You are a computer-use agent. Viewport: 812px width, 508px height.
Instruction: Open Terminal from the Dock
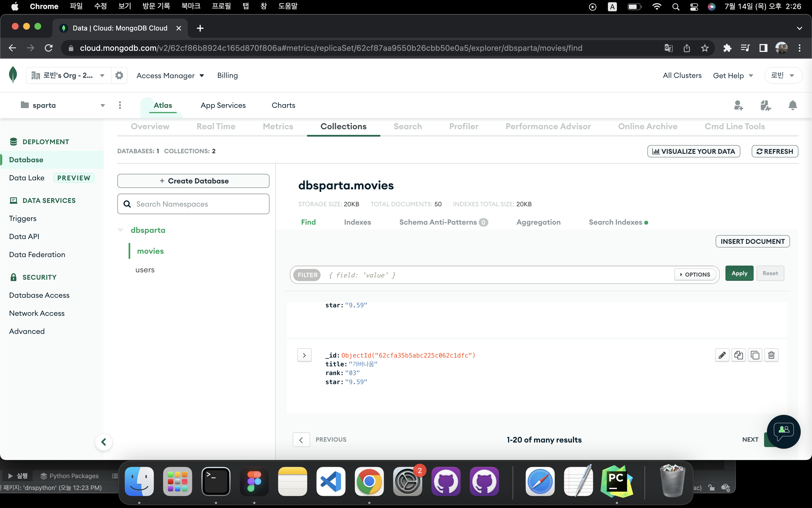216,481
